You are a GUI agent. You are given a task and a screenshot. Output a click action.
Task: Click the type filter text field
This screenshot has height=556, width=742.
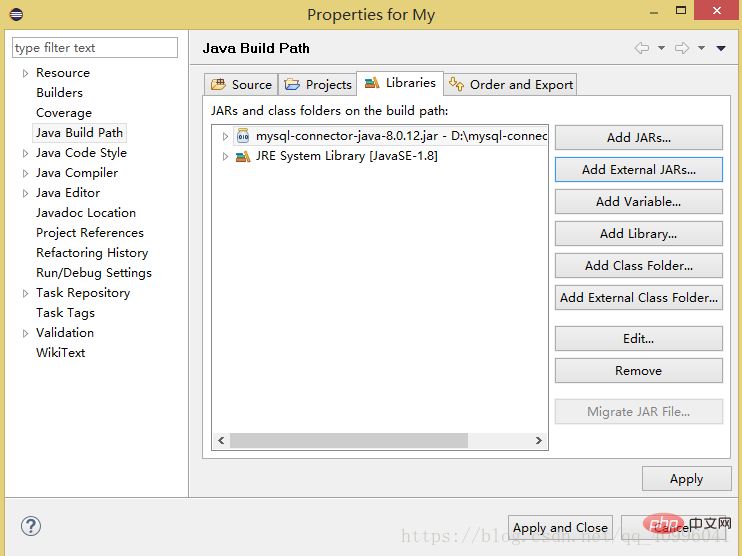point(95,48)
